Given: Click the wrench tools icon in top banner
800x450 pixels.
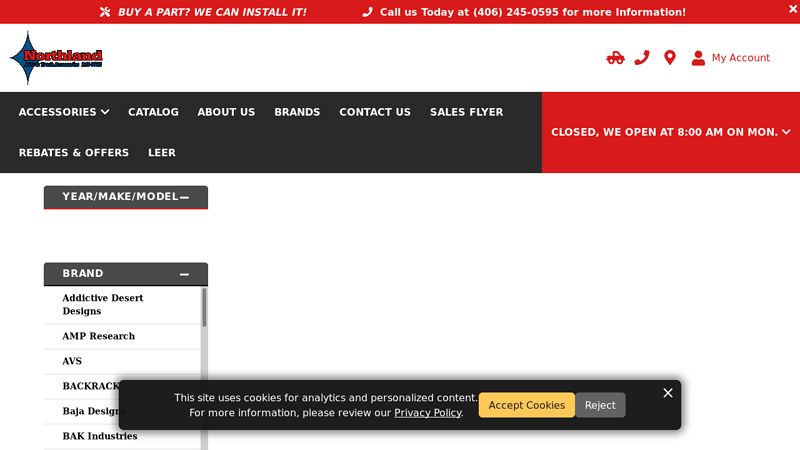Looking at the screenshot, I should pos(106,12).
